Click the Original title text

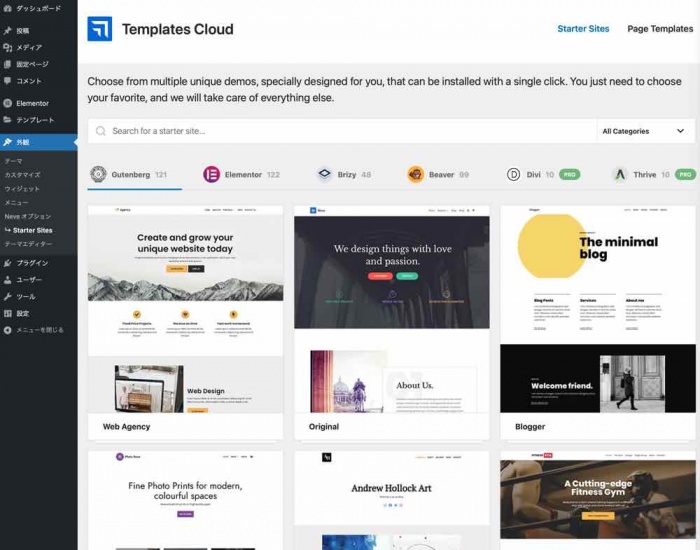(x=324, y=426)
